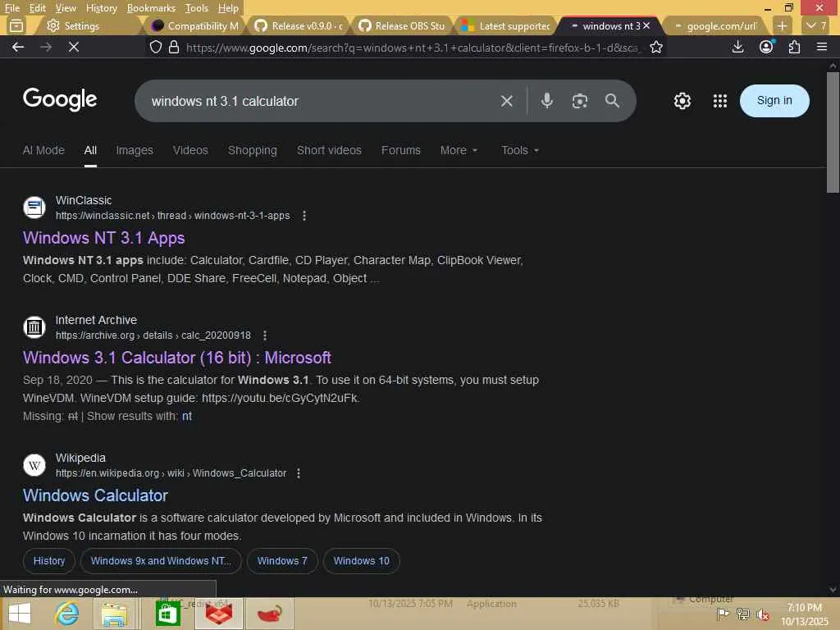Switch to AI Mode results
This screenshot has height=630, width=840.
43,151
